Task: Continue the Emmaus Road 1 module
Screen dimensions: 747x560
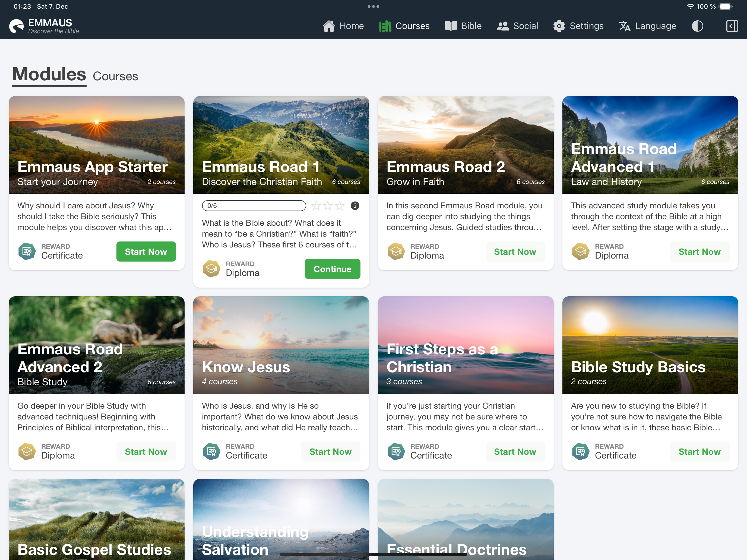Action: pos(332,269)
